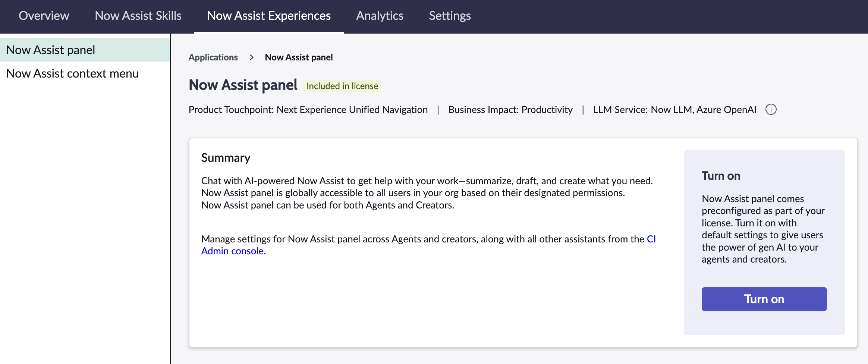Open the Overview tab
This screenshot has height=364, width=868.
[x=44, y=16]
